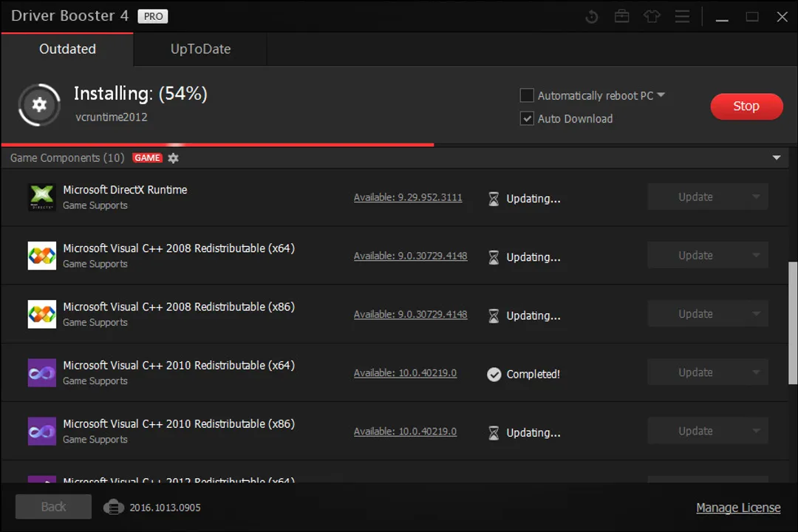This screenshot has height=532, width=798.
Task: Click the red installation progress bar
Action: coord(218,145)
